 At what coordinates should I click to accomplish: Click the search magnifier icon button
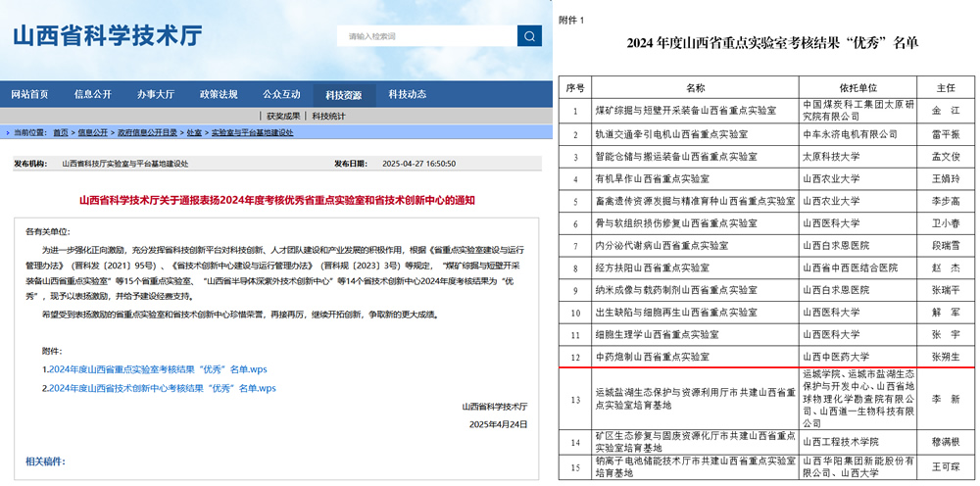[x=529, y=36]
